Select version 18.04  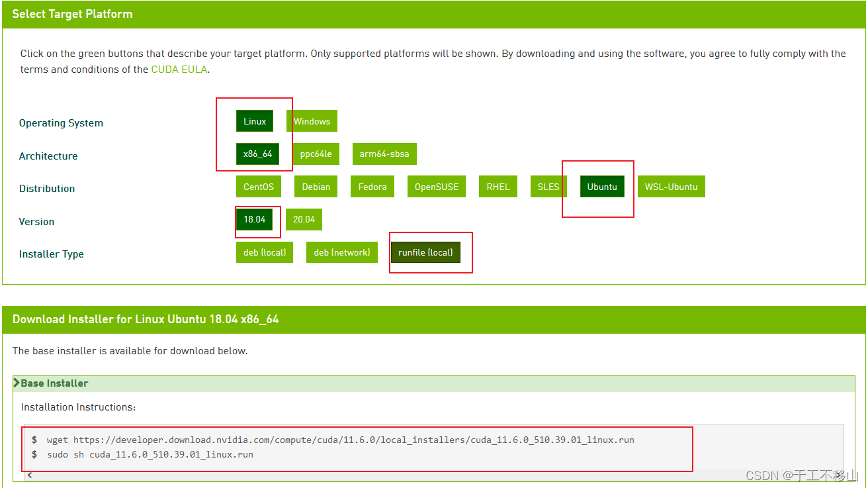click(x=255, y=219)
